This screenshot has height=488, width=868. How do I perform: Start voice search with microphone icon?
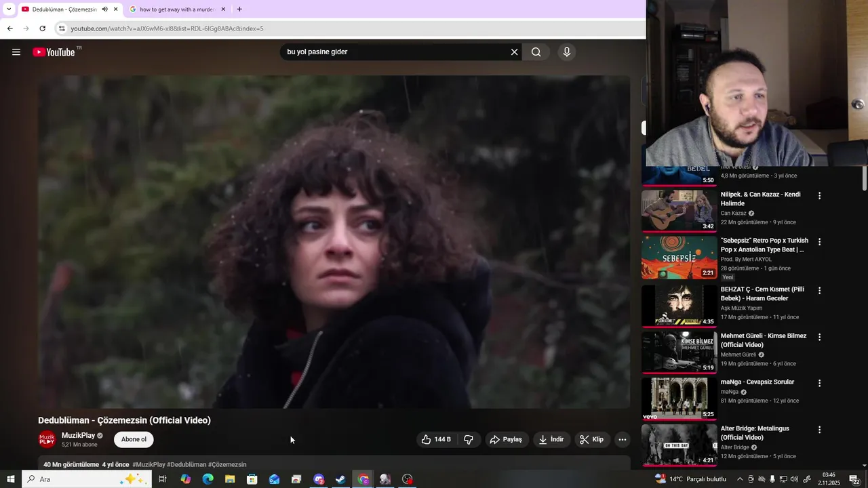tap(567, 52)
